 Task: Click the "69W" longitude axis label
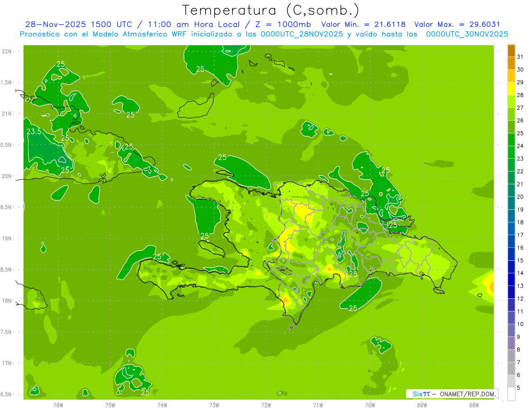422,405
